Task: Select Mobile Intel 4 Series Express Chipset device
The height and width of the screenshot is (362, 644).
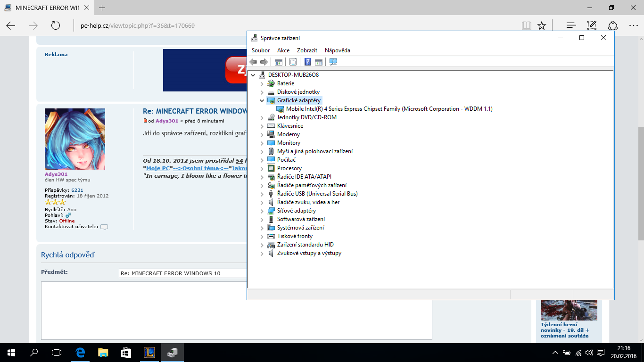Action: tap(389, 109)
